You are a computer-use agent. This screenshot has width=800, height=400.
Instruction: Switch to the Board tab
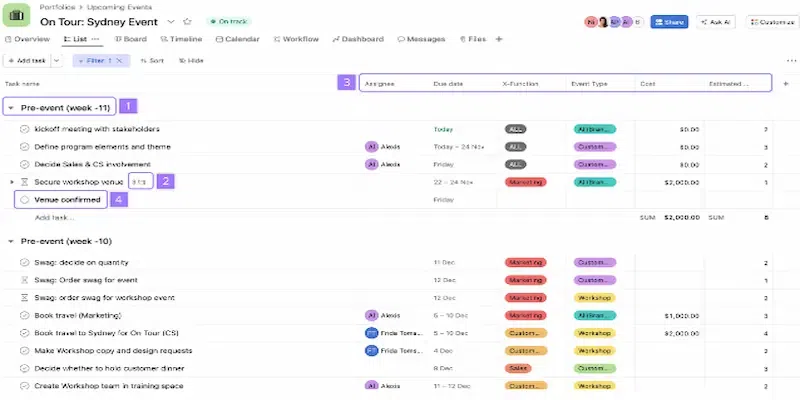click(130, 39)
